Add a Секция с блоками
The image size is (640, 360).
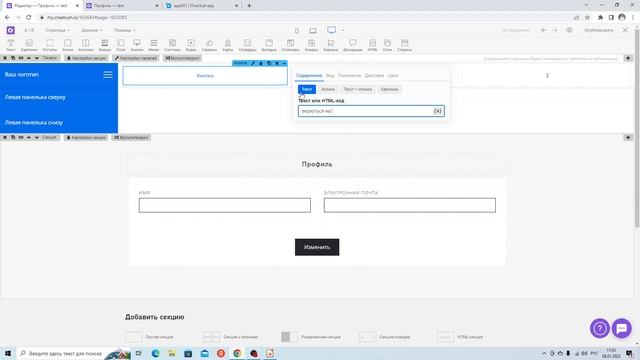[231, 337]
